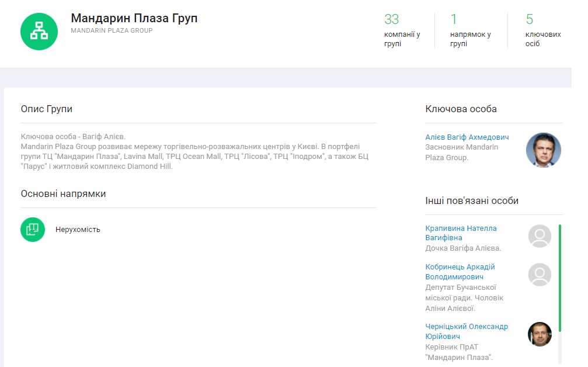The height and width of the screenshot is (367, 588).
Task: Open Алієв Вагіф Ахмедович profile link
Action: click(467, 137)
